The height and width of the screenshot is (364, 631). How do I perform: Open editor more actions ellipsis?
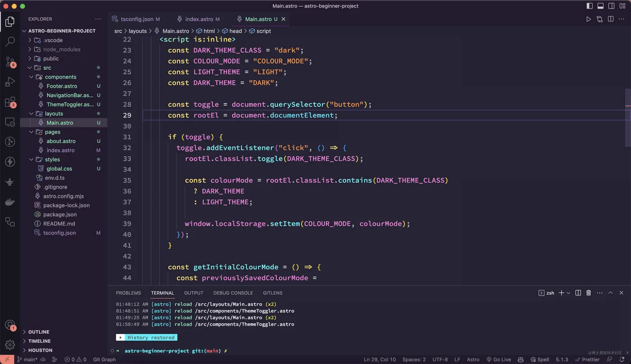[622, 19]
